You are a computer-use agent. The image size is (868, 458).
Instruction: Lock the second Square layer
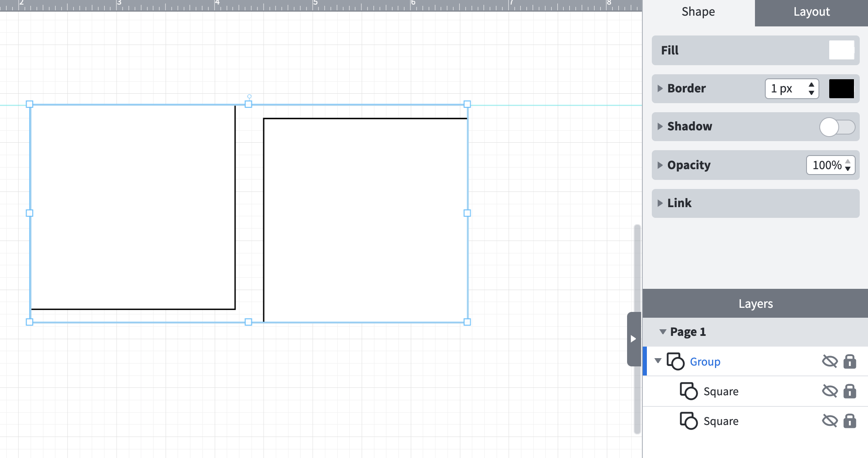(x=850, y=421)
